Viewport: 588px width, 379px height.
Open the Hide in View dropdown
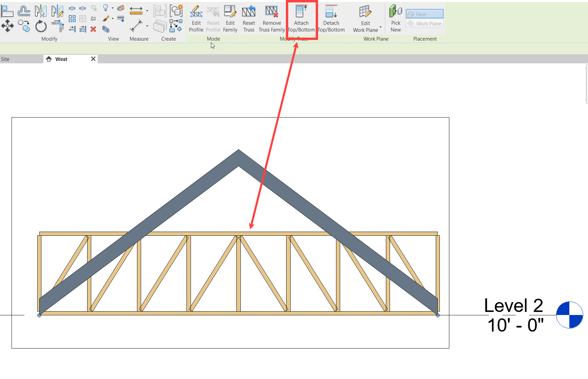pos(113,8)
